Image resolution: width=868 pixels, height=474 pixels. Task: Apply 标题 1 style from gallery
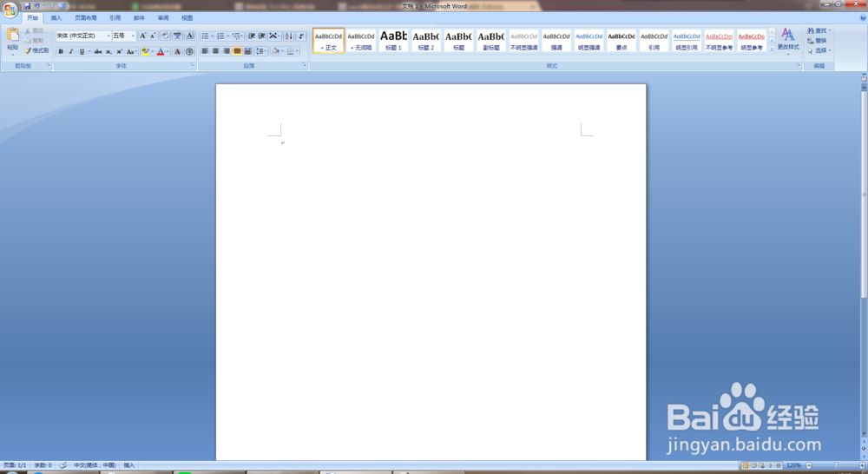pyautogui.click(x=393, y=41)
